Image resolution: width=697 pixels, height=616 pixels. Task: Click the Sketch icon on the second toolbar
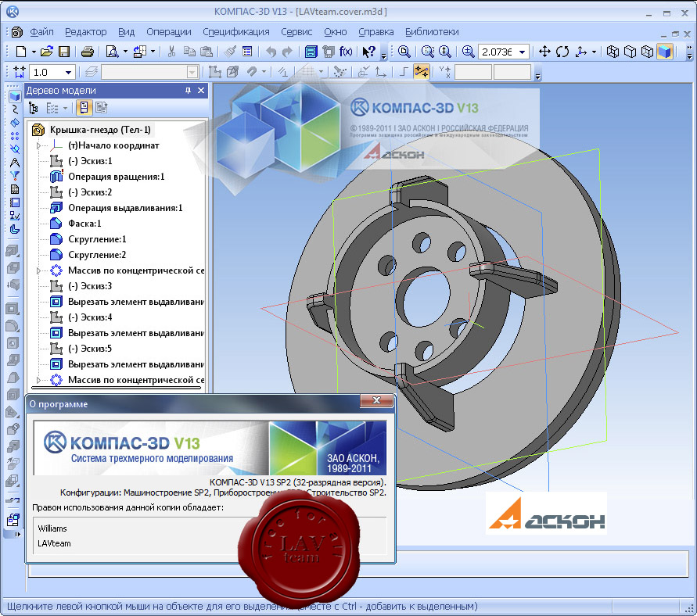(214, 72)
